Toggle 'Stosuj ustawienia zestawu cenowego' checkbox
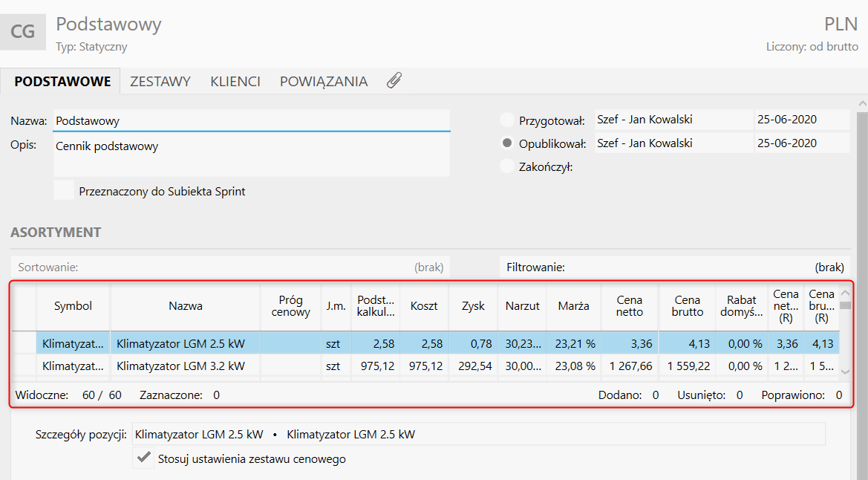The width and height of the screenshot is (868, 480). (x=144, y=458)
